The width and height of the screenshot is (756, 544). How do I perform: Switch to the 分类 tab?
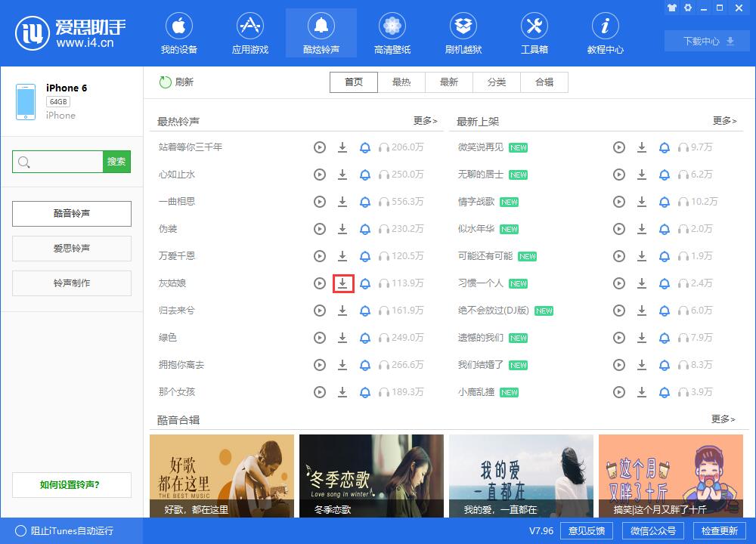tap(496, 82)
